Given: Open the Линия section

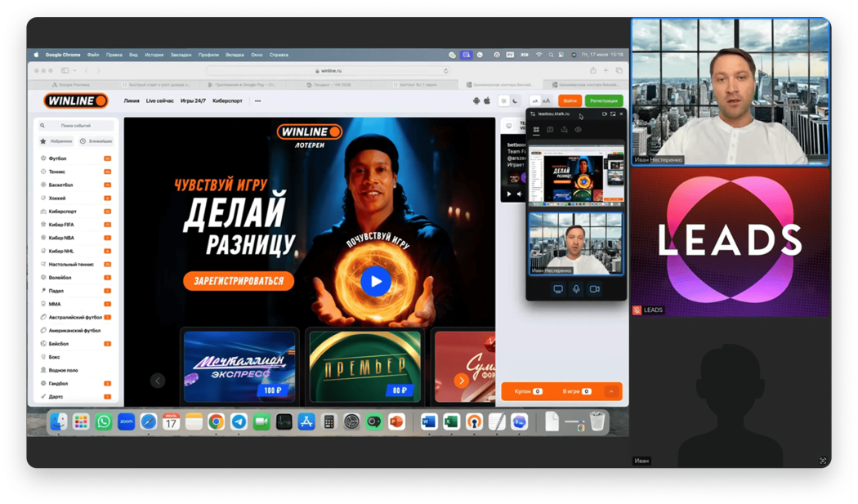Looking at the screenshot, I should (x=132, y=100).
